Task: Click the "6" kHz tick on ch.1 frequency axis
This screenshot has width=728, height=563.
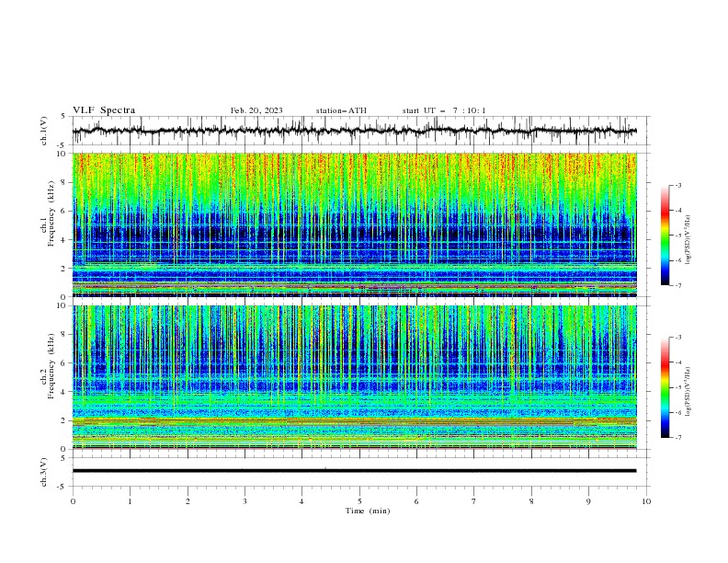Action: 64,211
